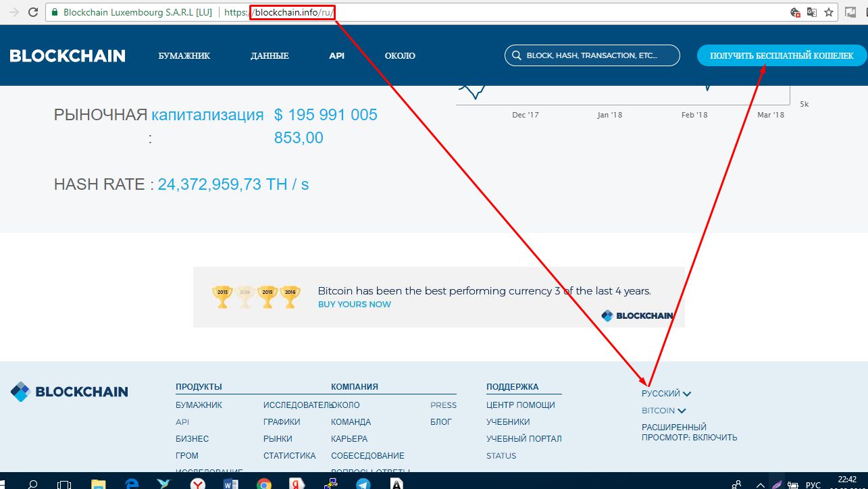The width and height of the screenshot is (868, 489).
Task: Click the search magnifier icon in header
Action: click(x=517, y=56)
